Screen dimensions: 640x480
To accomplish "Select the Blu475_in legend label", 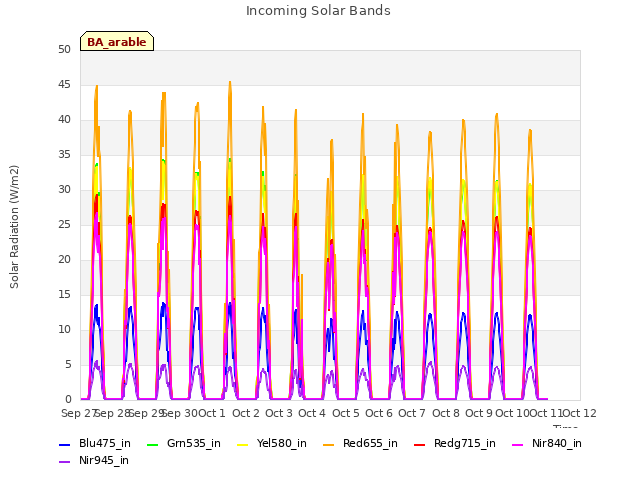I will 105,443.
